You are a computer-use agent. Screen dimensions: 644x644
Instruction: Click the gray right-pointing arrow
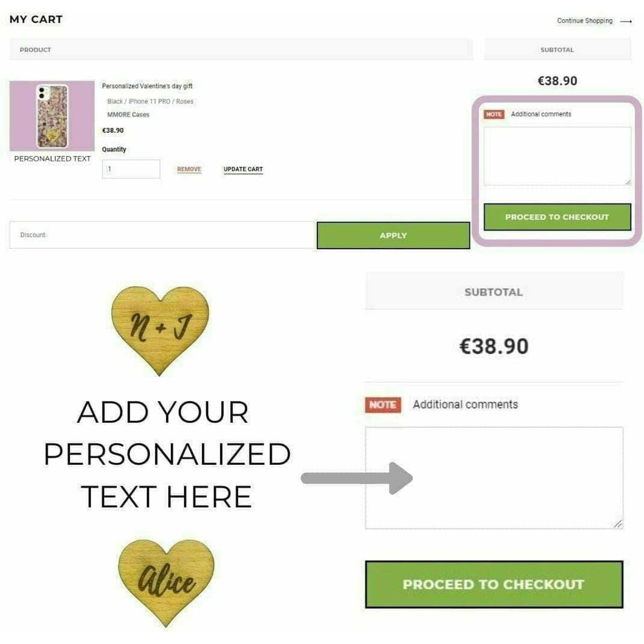(357, 478)
